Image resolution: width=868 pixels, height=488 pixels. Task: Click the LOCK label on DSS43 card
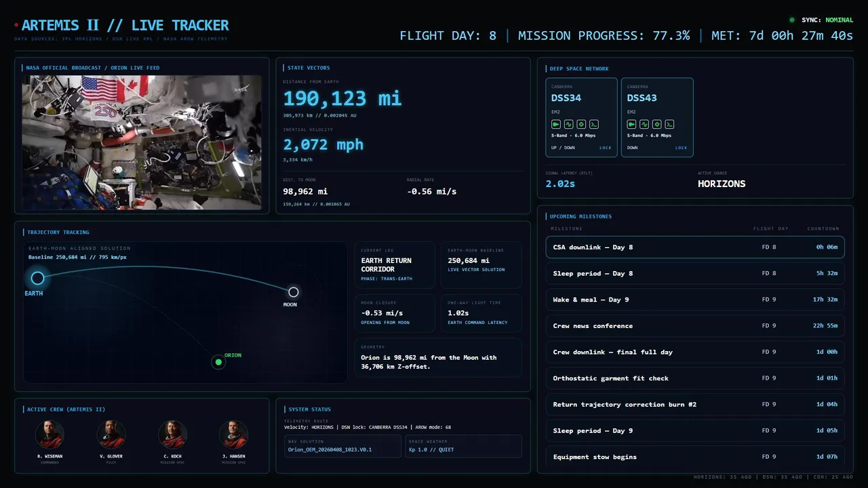pyautogui.click(x=681, y=148)
